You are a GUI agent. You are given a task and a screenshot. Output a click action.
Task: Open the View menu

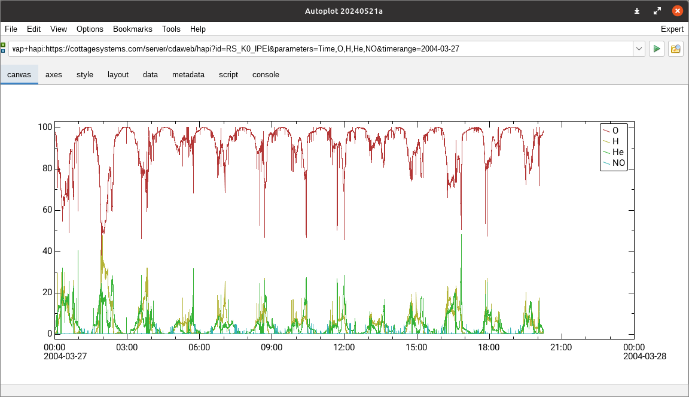point(58,29)
